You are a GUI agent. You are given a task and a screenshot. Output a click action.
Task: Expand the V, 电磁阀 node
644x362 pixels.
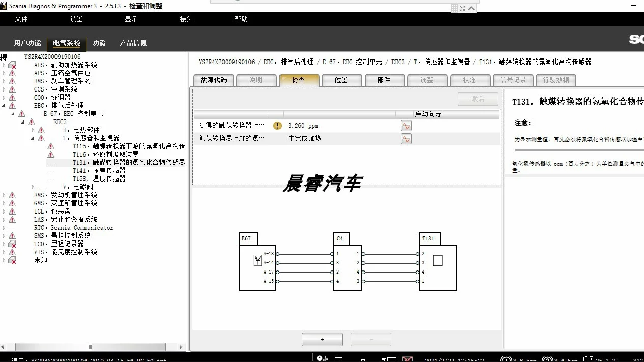(33, 187)
